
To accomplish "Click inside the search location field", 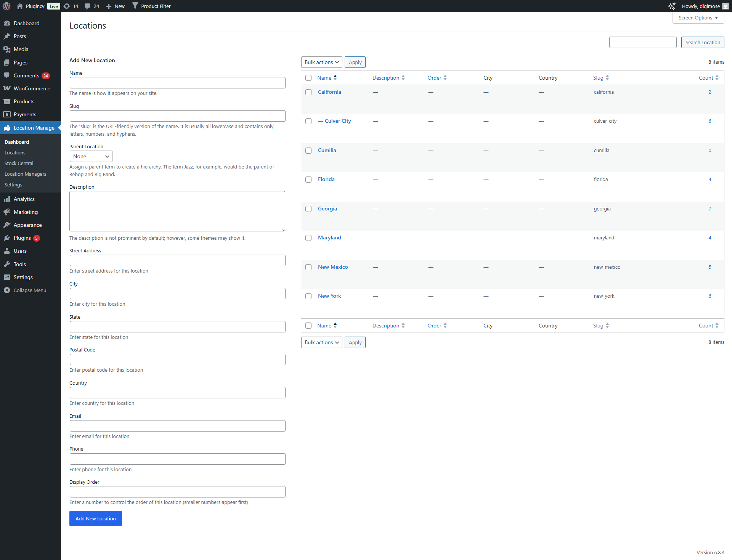I will click(x=643, y=42).
